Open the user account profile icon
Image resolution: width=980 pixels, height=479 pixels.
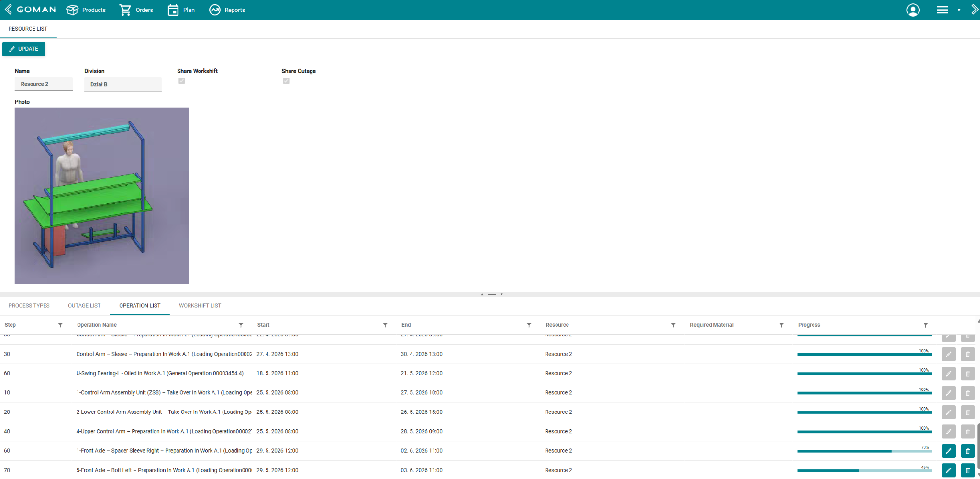coord(913,10)
